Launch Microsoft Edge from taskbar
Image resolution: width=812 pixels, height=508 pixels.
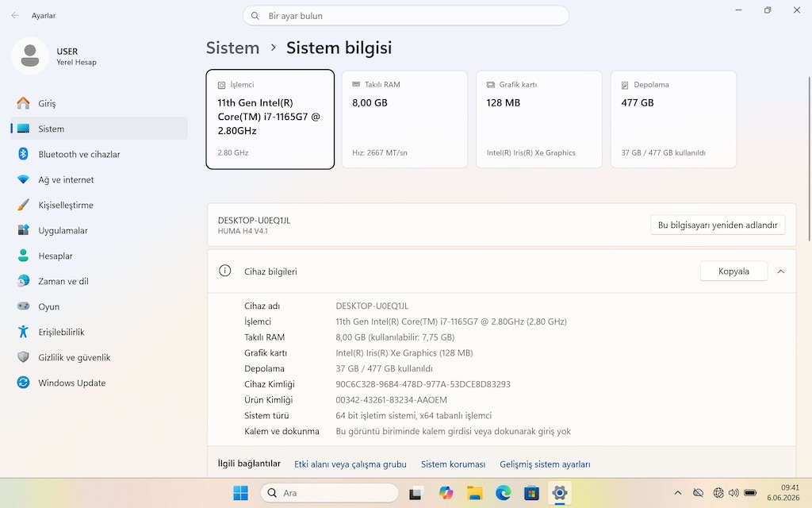click(x=503, y=493)
